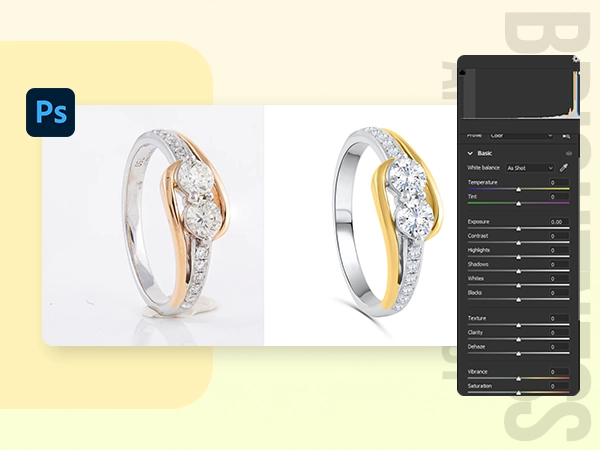Focus the Shadows value field
This screenshot has width=600, height=450.
click(558, 264)
